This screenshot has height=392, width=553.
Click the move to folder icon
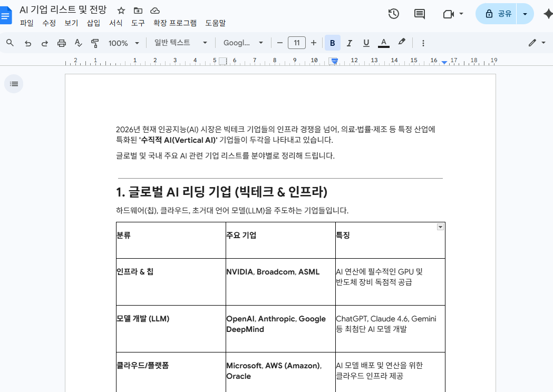pos(138,11)
